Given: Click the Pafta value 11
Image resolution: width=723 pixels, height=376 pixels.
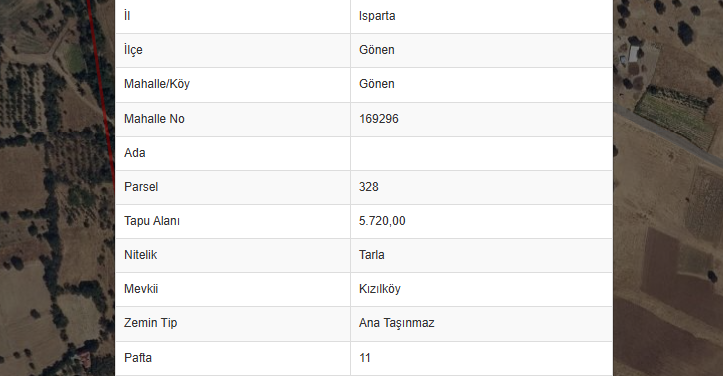Looking at the screenshot, I should (365, 358).
